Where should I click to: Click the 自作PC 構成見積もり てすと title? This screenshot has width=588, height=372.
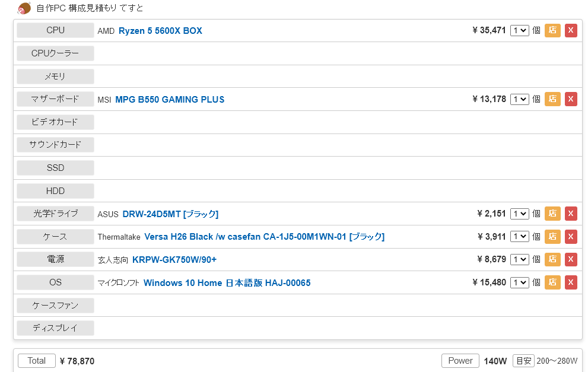coord(90,8)
